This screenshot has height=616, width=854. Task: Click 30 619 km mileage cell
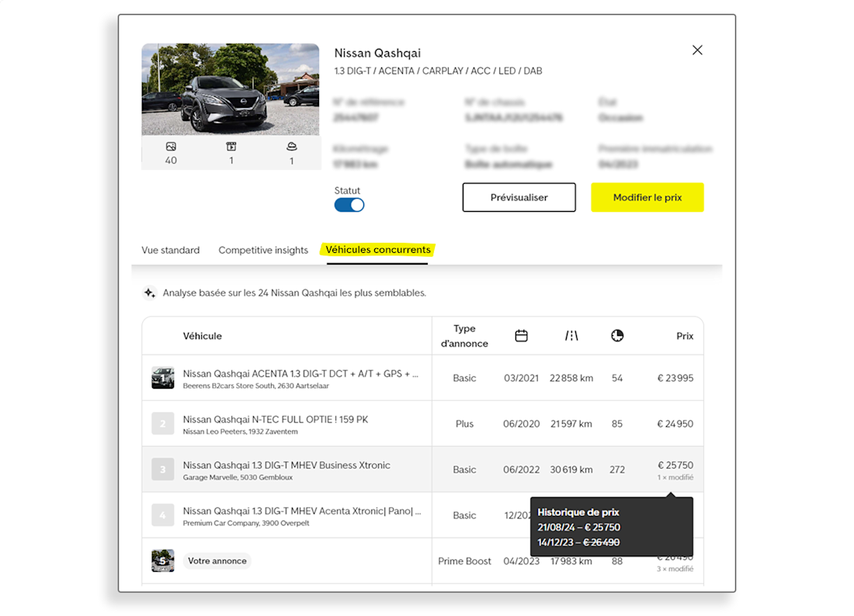pos(571,469)
